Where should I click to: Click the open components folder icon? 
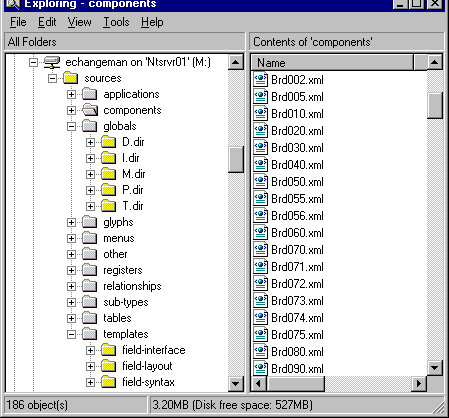point(90,110)
